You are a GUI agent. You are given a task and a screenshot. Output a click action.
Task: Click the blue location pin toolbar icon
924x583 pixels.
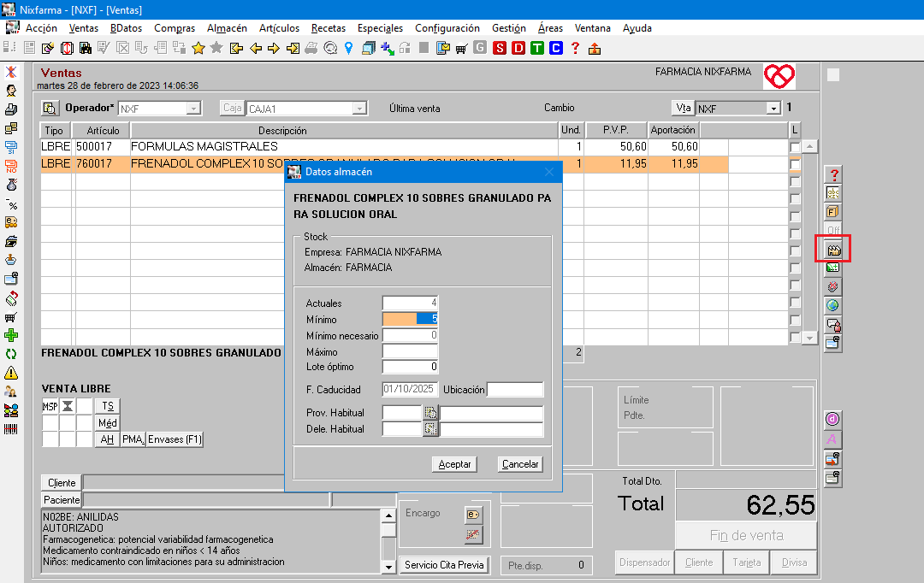pos(349,48)
